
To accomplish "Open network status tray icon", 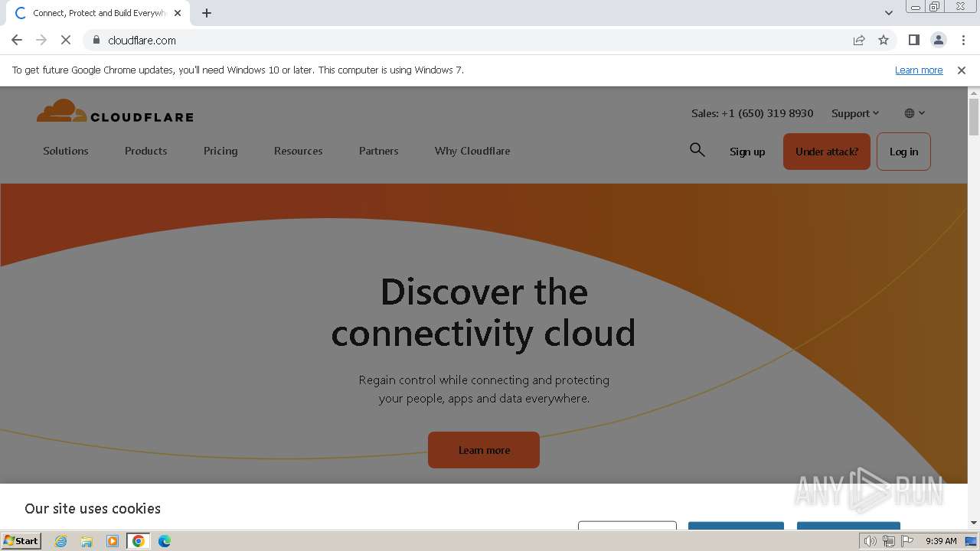I will tap(889, 541).
